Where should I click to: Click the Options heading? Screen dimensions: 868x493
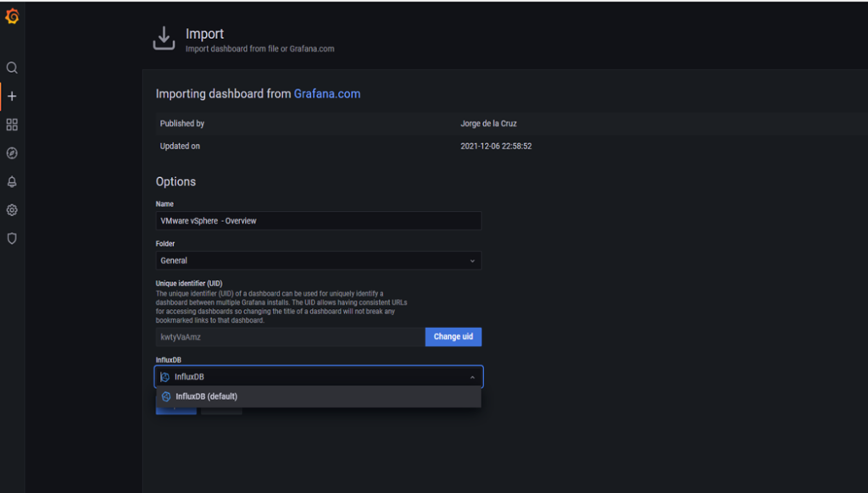[x=175, y=182]
